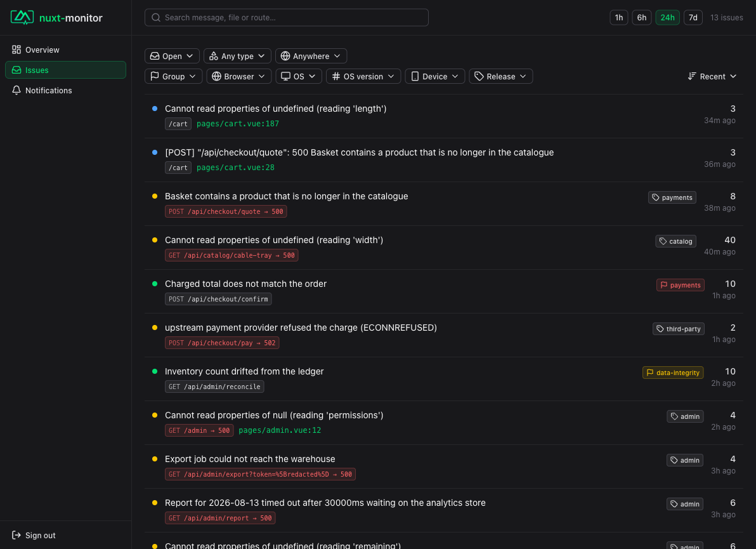The width and height of the screenshot is (756, 549).
Task: Click the monitor icon in OS filter
Action: click(x=286, y=76)
